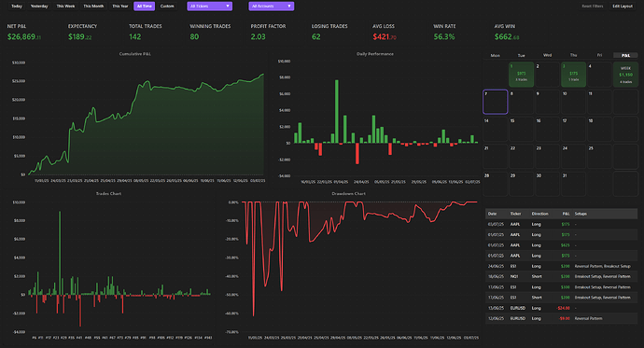Screen dimensions: 644x348
Task: Select the This Year filter
Action: click(x=120, y=7)
